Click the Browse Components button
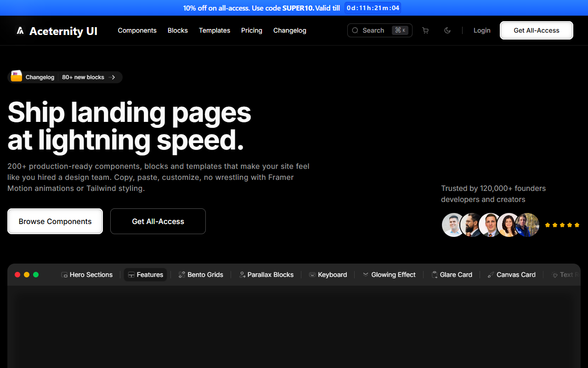Viewport: 588px width, 368px height. [55, 221]
